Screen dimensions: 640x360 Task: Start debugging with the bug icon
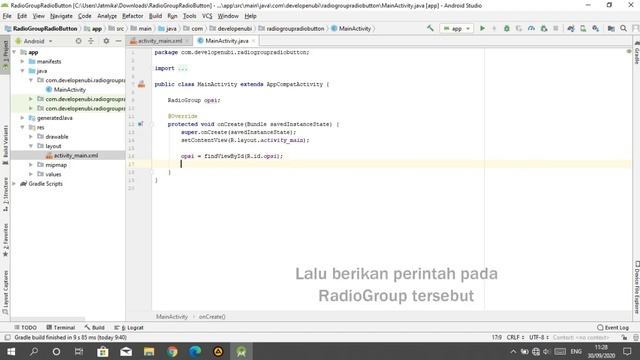(507, 28)
